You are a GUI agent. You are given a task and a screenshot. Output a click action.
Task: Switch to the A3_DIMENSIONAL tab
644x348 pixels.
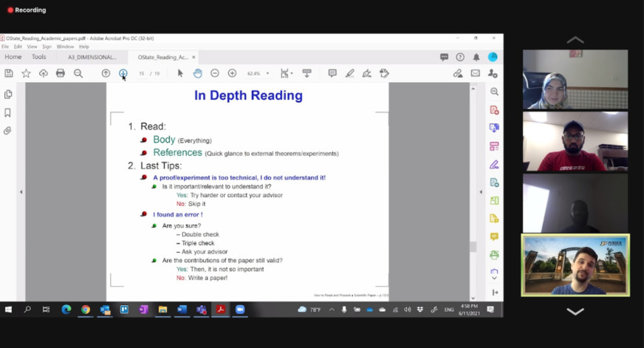pos(92,57)
